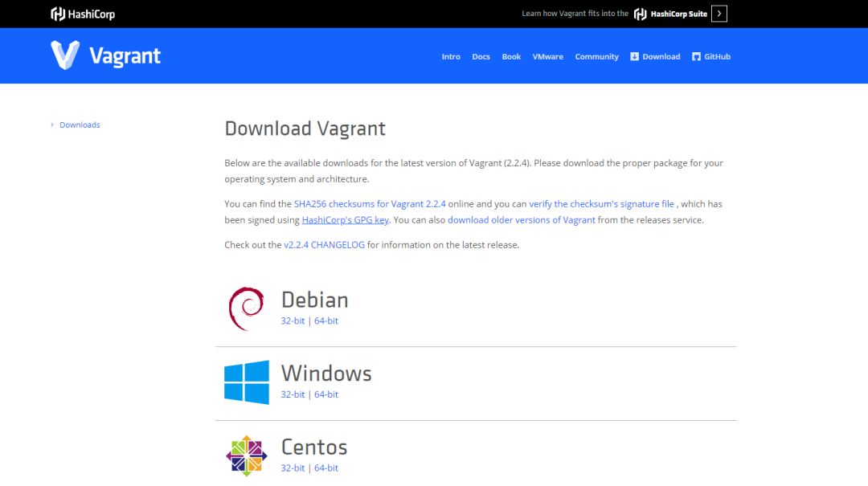
Task: Click the arrow button beside HashiCorp Suite
Action: pos(719,14)
